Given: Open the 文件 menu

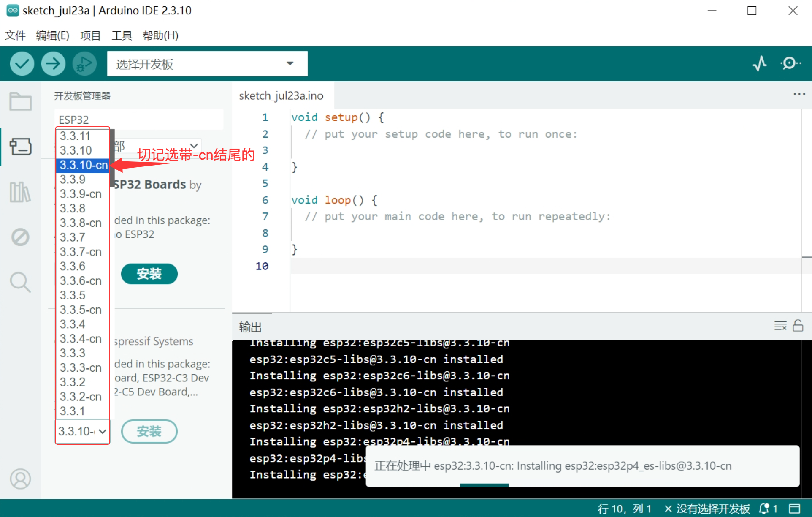Looking at the screenshot, I should [15, 35].
